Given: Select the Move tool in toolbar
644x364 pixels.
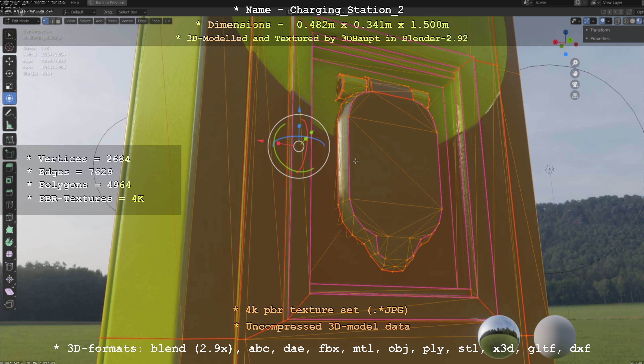Looking at the screenshot, I should [x=9, y=61].
